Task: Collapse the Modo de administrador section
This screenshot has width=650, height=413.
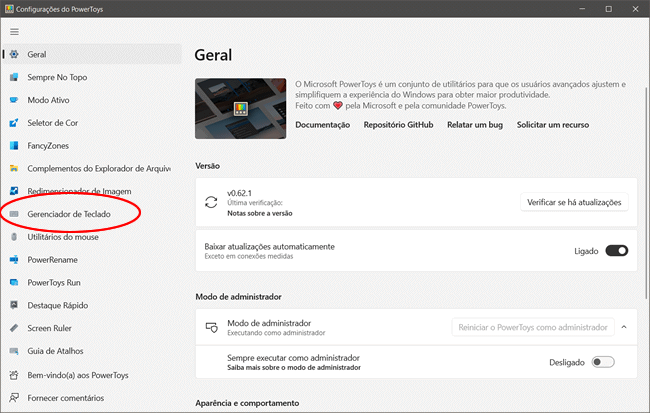Action: point(624,327)
